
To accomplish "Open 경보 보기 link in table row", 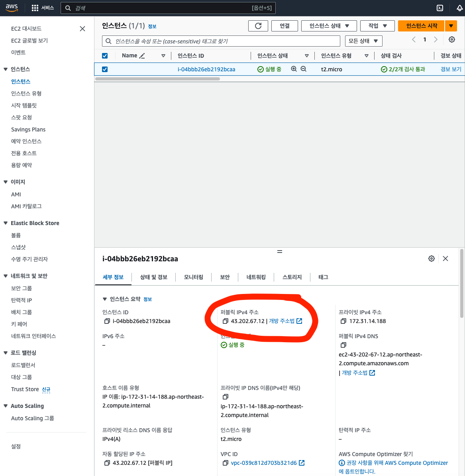I will click(x=451, y=69).
